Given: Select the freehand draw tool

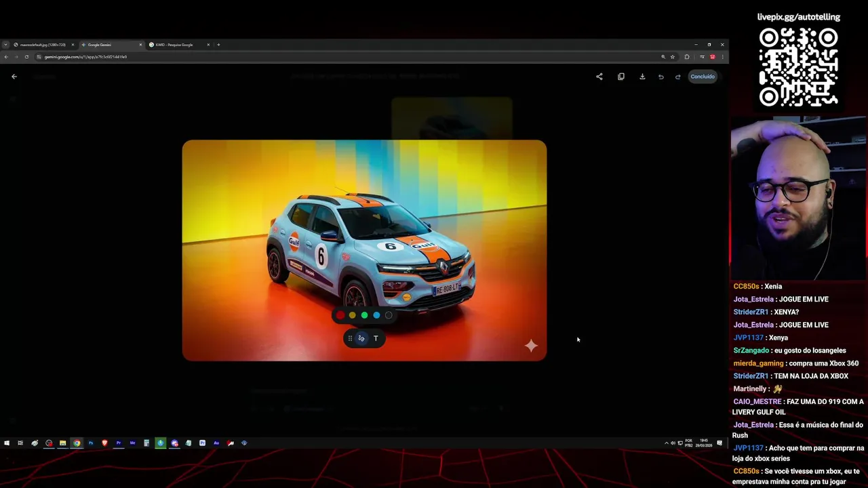Looking at the screenshot, I should 361,338.
